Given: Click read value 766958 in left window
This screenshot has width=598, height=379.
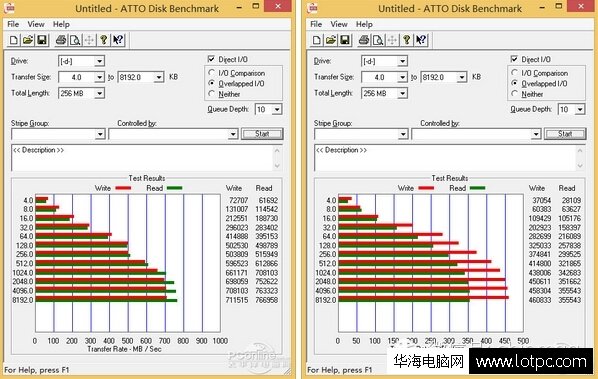Looking at the screenshot, I should (267, 300).
